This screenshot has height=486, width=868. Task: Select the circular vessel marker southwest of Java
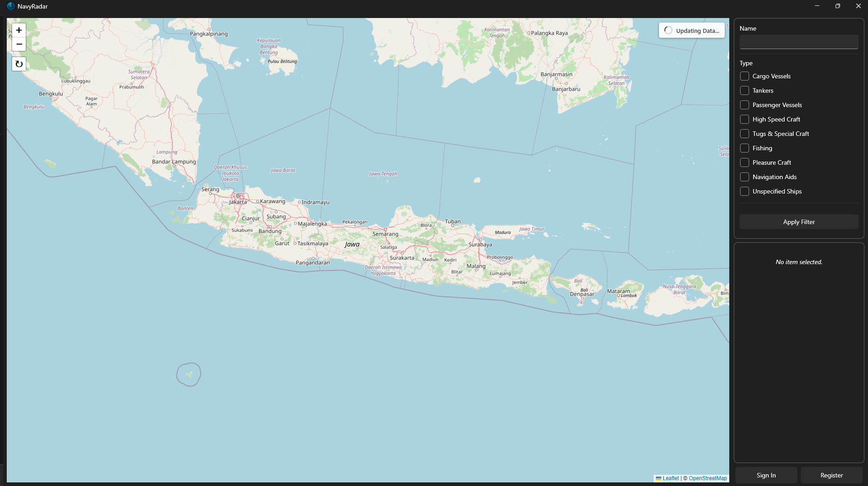click(x=188, y=374)
